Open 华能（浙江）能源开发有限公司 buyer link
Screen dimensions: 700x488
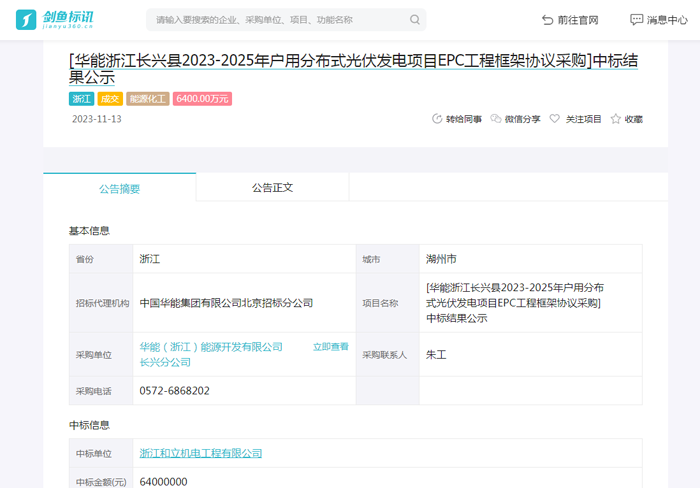[211, 355]
